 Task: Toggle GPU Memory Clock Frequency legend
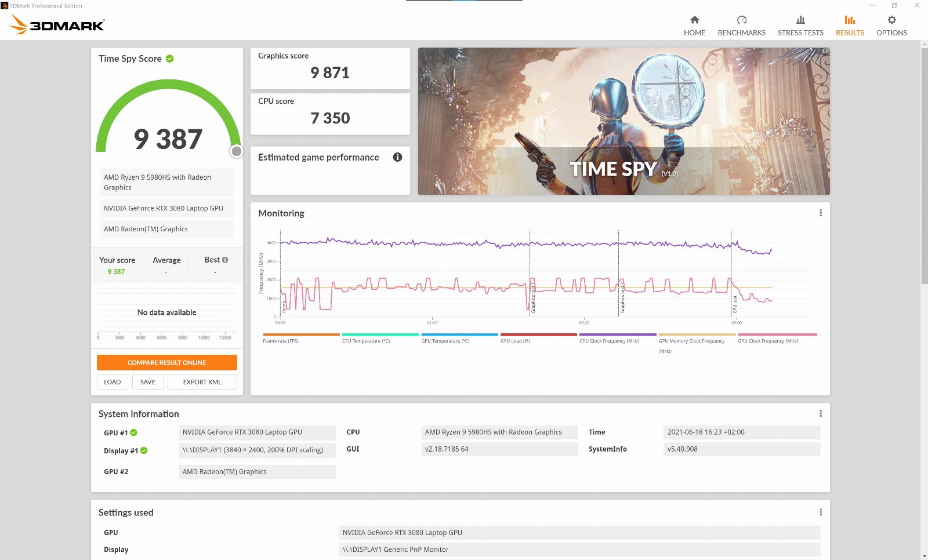pyautogui.click(x=697, y=343)
